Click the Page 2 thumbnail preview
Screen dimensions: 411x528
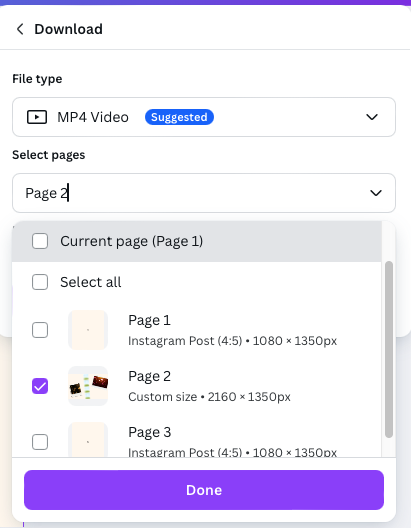(88, 386)
